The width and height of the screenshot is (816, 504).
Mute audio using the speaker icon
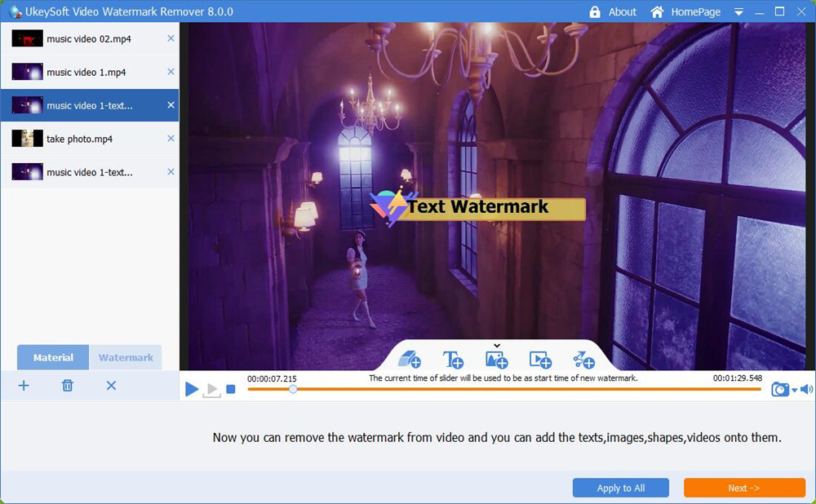pos(807,389)
